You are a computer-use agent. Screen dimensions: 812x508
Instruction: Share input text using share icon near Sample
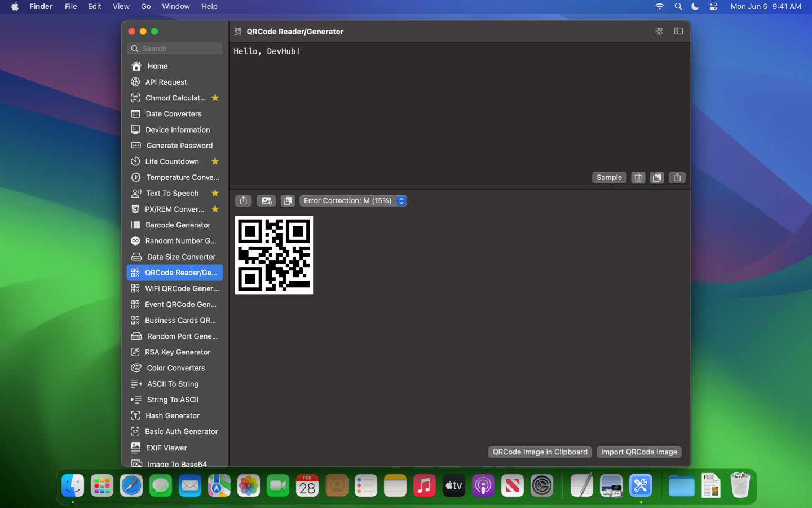[x=677, y=178]
